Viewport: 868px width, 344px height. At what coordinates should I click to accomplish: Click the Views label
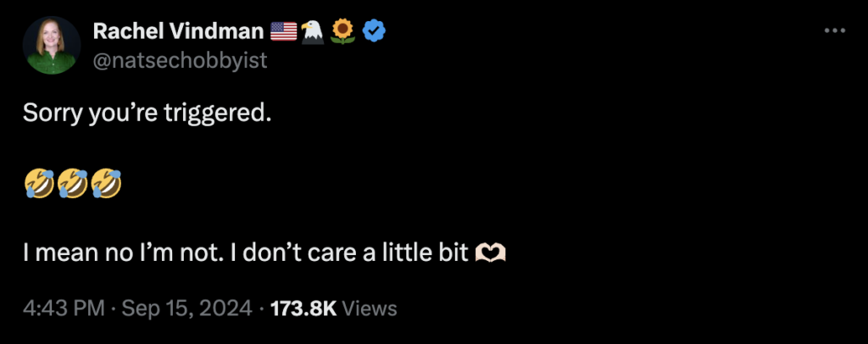click(370, 308)
